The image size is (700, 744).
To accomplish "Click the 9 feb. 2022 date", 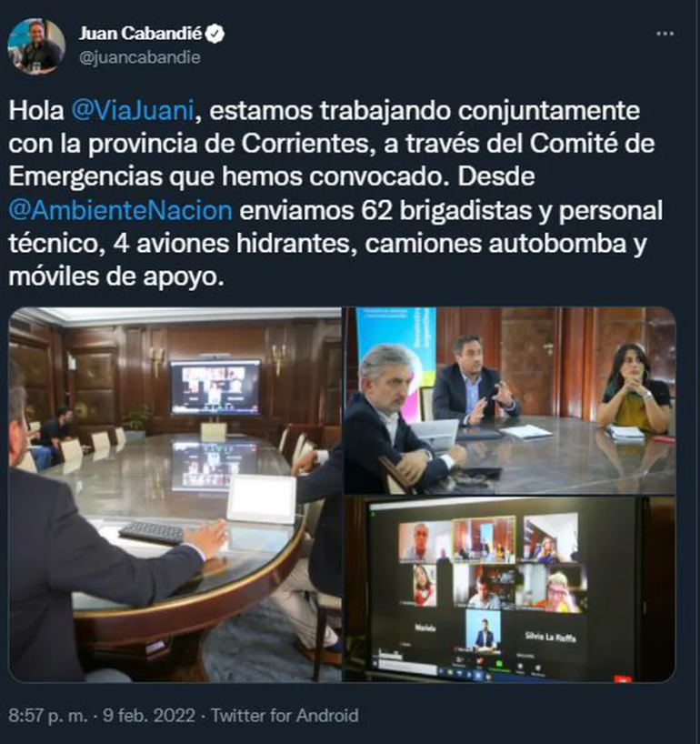I will click(149, 715).
